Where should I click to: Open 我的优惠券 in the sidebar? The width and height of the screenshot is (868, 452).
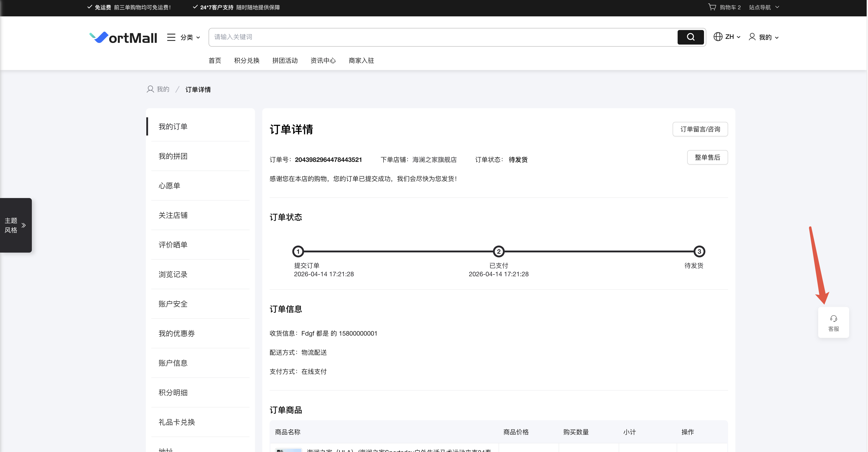click(x=177, y=333)
